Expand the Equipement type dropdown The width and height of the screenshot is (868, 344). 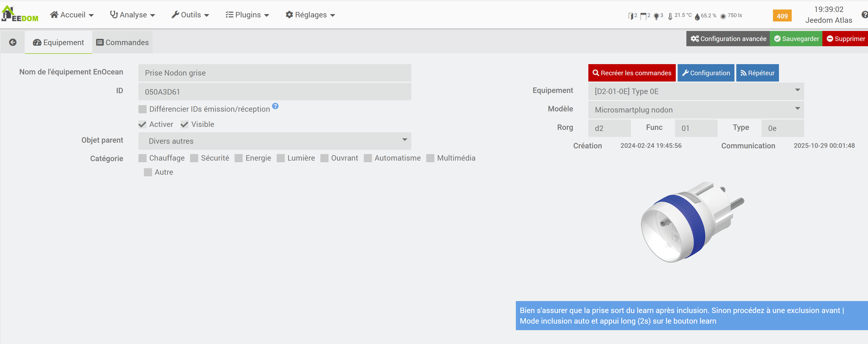coord(696,91)
